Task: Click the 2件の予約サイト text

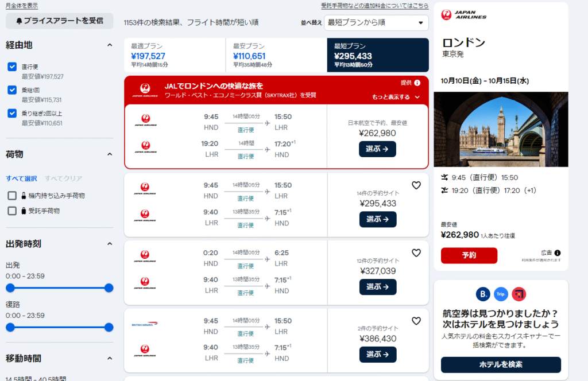Action: point(378,329)
